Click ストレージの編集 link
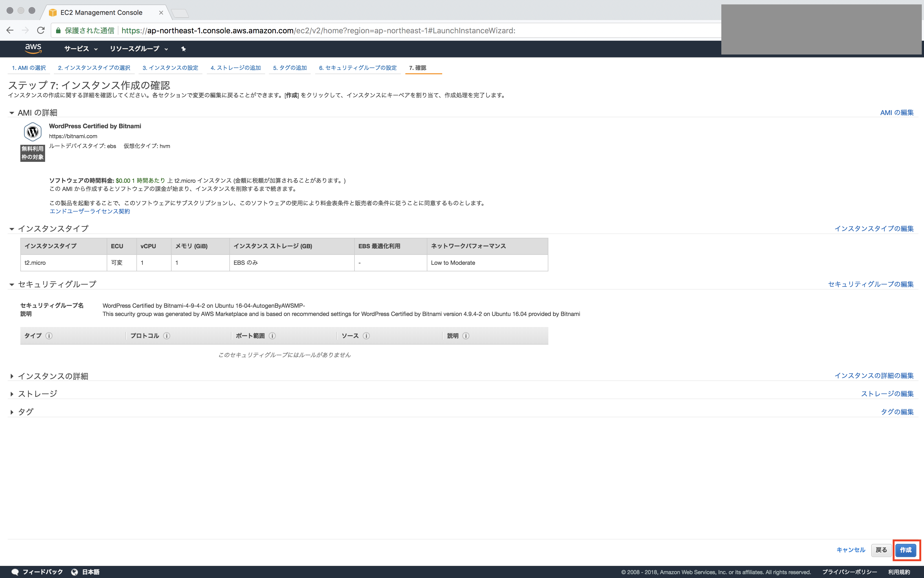Screen dimensions: 924x578 point(887,393)
